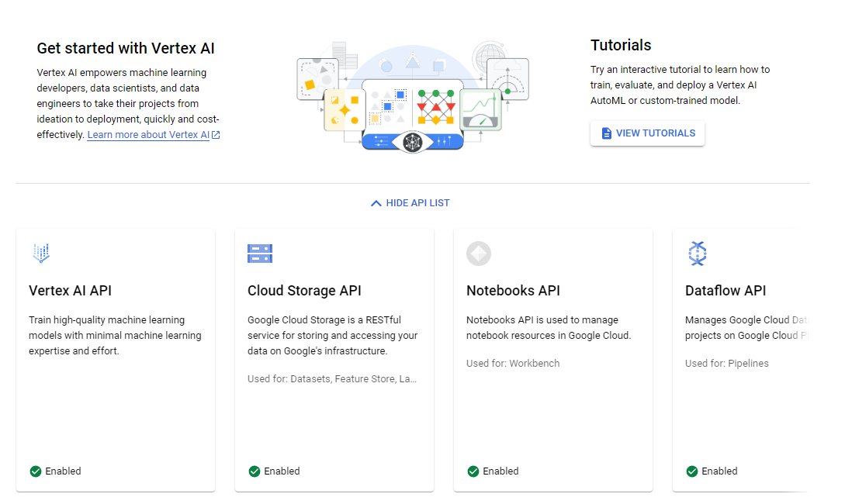Click Used for: Pipelines text
The height and width of the screenshot is (504, 845).
click(x=727, y=364)
